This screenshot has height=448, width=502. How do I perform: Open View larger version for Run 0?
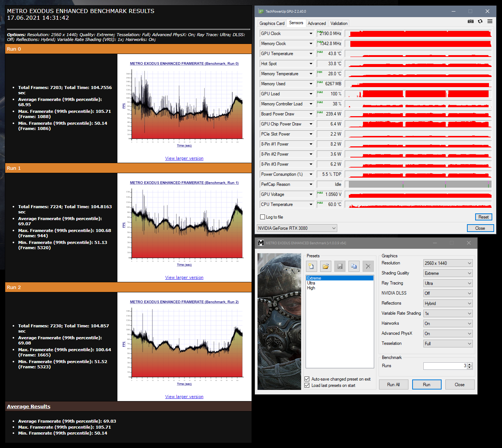coord(184,158)
